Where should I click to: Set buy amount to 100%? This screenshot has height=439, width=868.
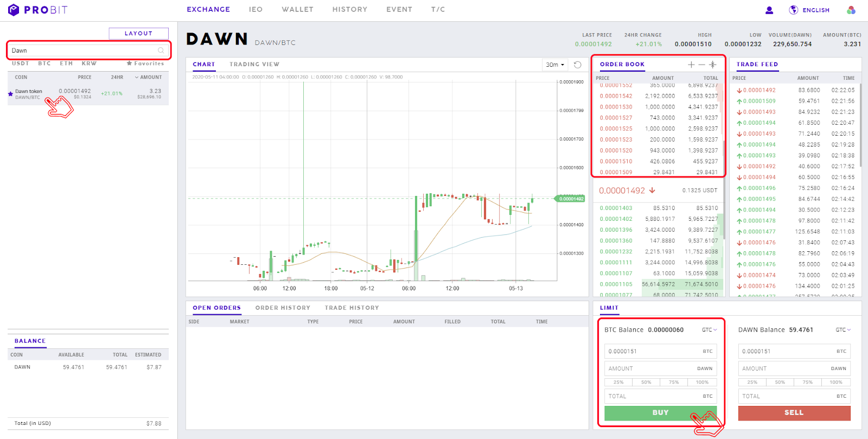(703, 382)
